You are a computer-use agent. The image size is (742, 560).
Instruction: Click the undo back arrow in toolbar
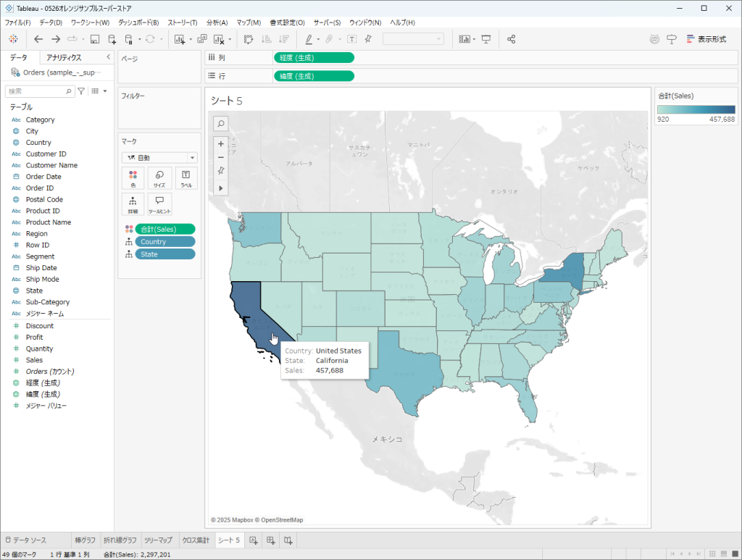38,39
